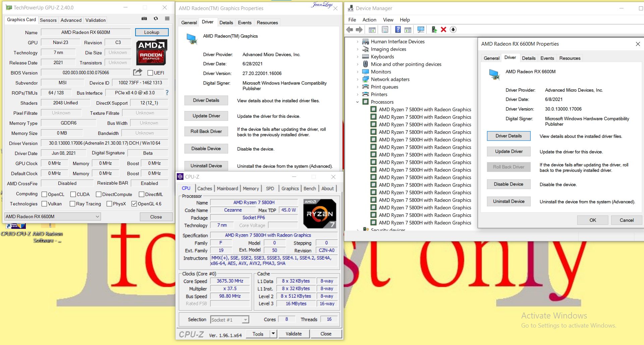Click the CPU-Z Core Speed value
This screenshot has height=345, width=644.
(230, 281)
